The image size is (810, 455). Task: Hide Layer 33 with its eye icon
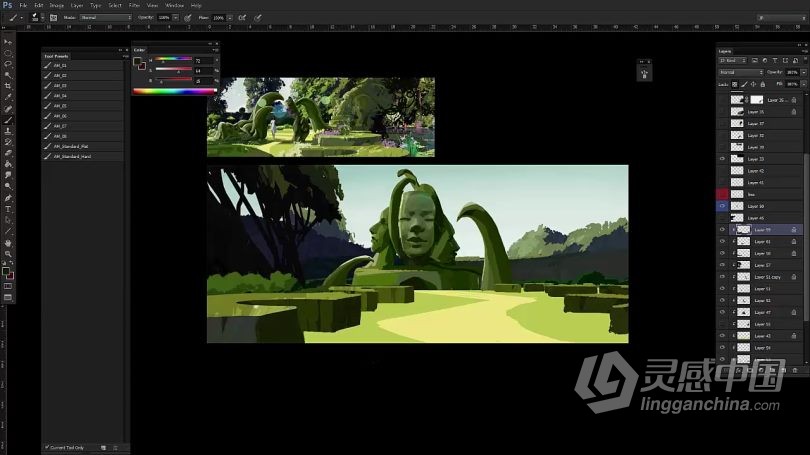click(722, 159)
